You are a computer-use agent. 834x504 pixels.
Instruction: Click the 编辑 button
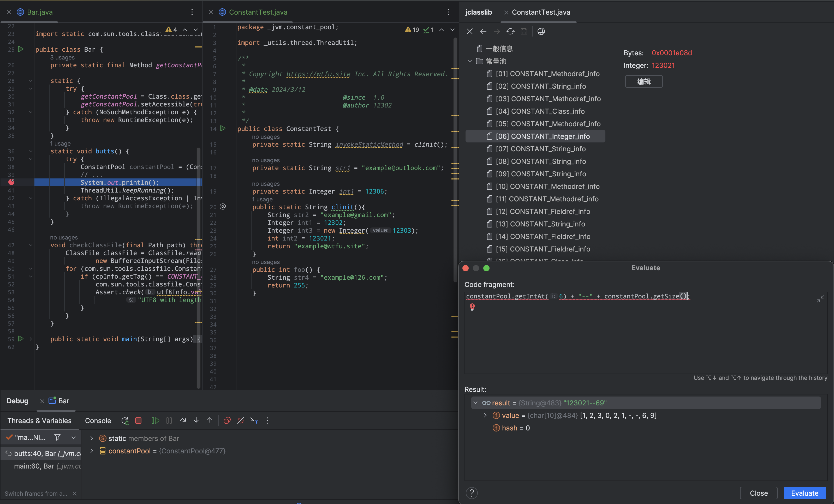[x=644, y=81]
